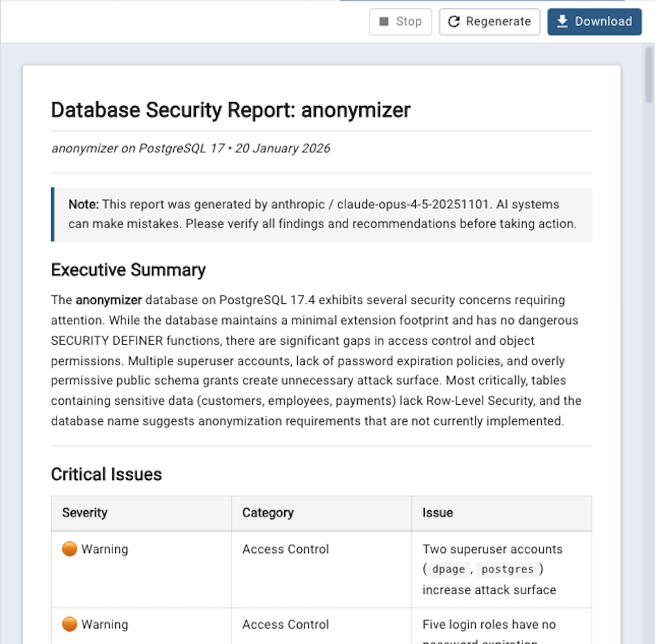Click the orange warning icon beside first issue
This screenshot has width=655, height=644.
click(x=70, y=549)
